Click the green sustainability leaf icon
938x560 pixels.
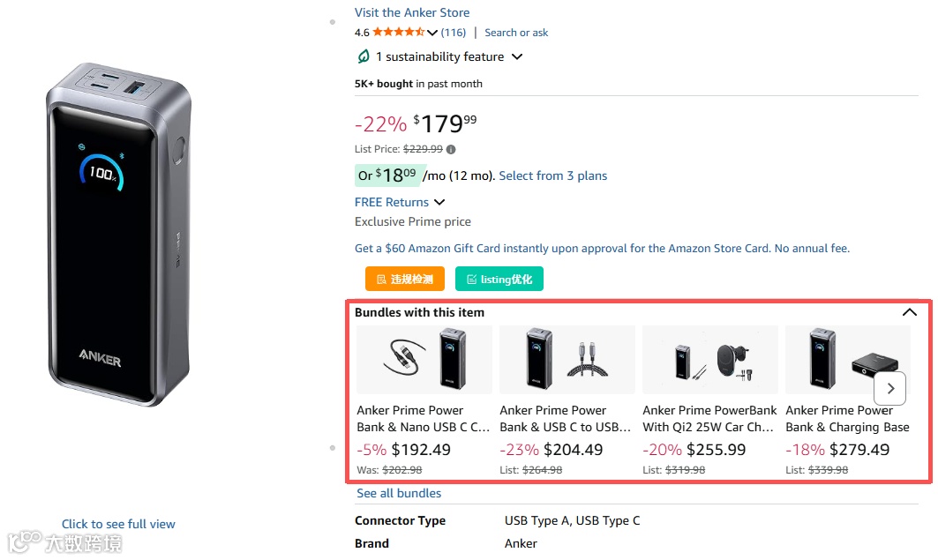pos(363,56)
